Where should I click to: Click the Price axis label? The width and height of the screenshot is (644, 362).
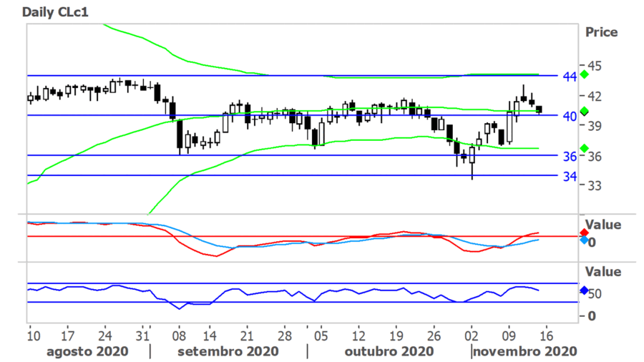click(x=601, y=32)
